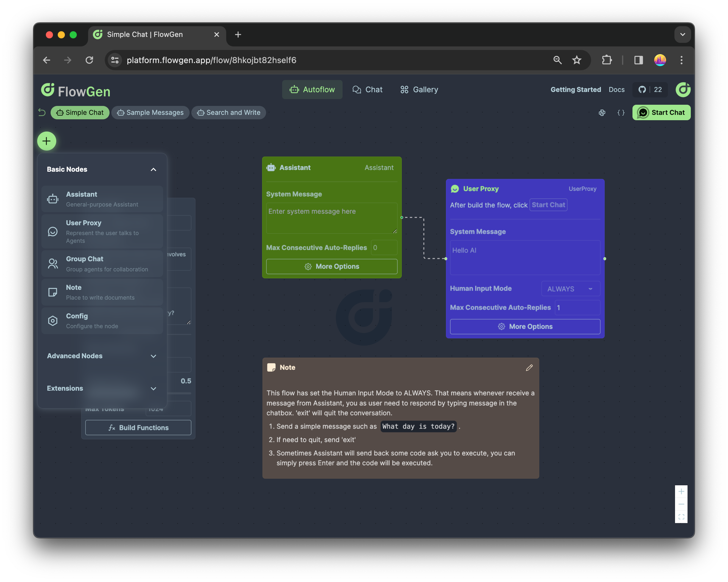Click the User Proxy Hello AI message field
The width and height of the screenshot is (728, 582).
tap(525, 258)
